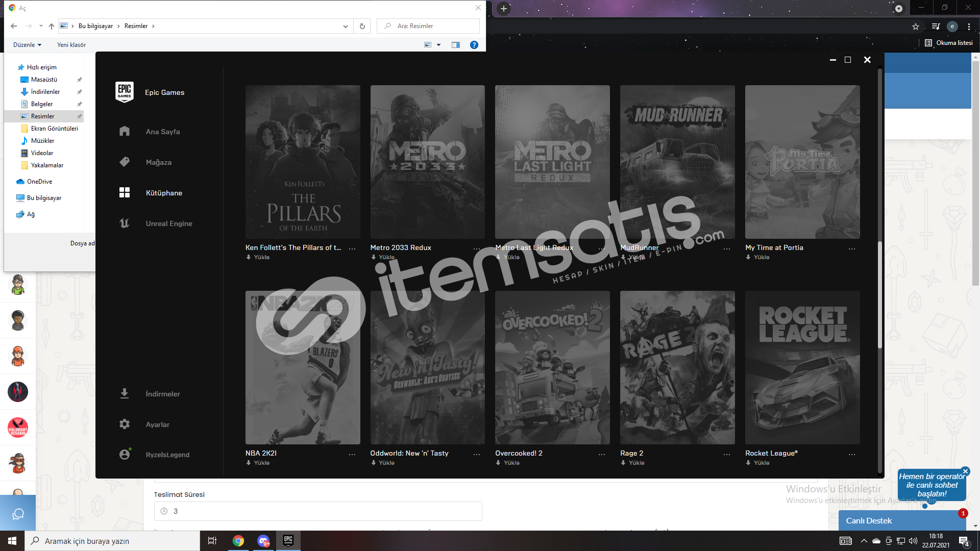Click Yükle under Rocket League

tap(757, 463)
